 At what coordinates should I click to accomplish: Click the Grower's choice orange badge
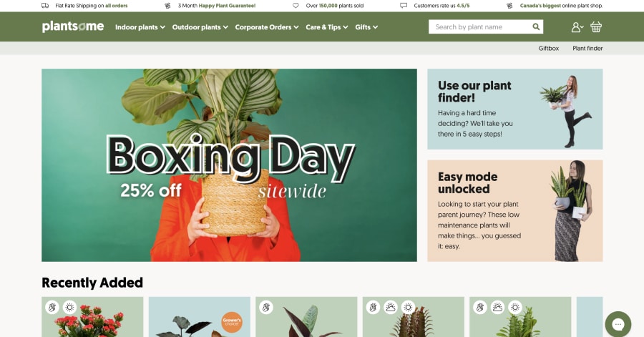232,322
